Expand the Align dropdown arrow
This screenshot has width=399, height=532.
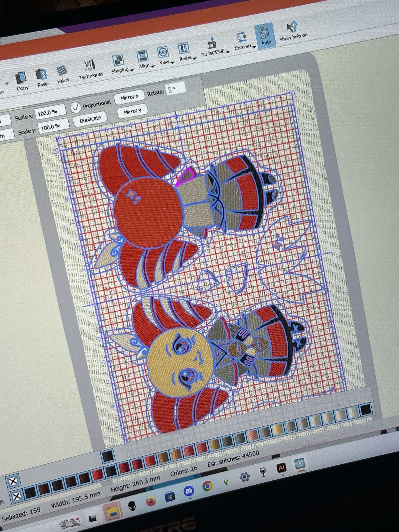tap(153, 66)
